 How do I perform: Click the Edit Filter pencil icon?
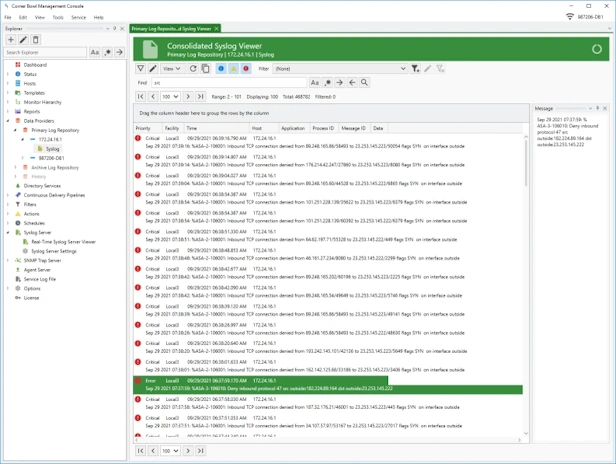tap(428, 68)
